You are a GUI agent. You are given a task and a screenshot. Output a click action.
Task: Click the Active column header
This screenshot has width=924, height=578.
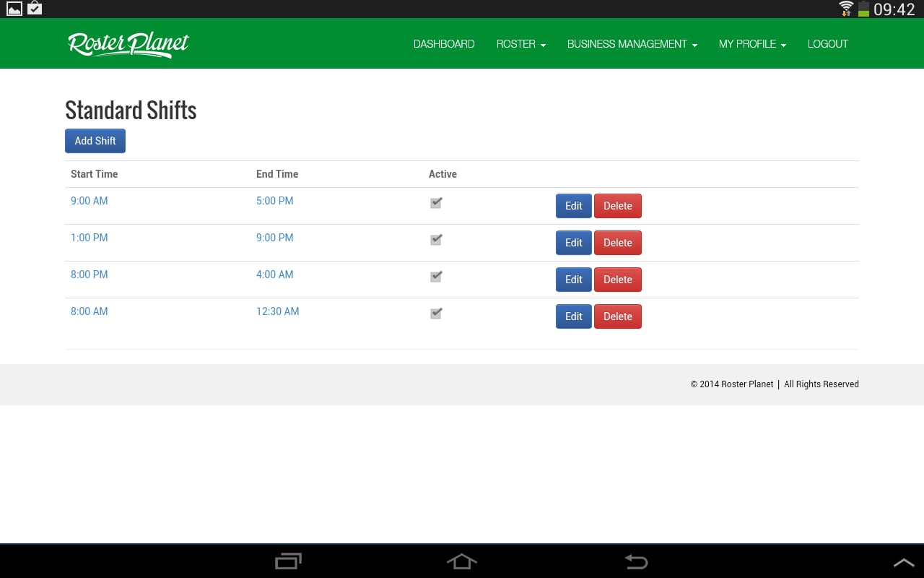click(x=443, y=174)
